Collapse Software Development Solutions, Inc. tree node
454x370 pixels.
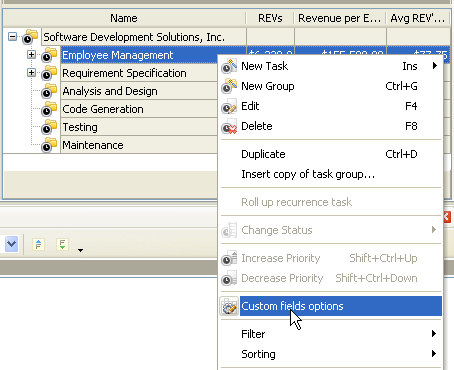coord(12,36)
